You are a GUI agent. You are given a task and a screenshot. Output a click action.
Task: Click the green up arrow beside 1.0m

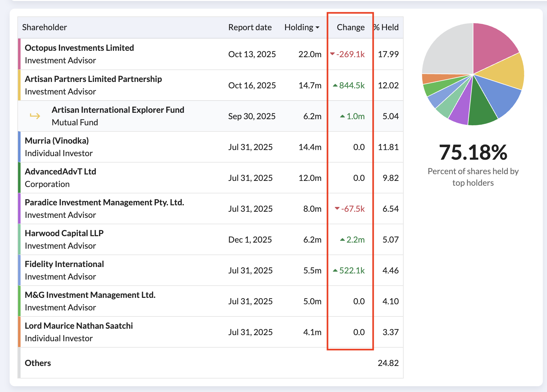(343, 116)
